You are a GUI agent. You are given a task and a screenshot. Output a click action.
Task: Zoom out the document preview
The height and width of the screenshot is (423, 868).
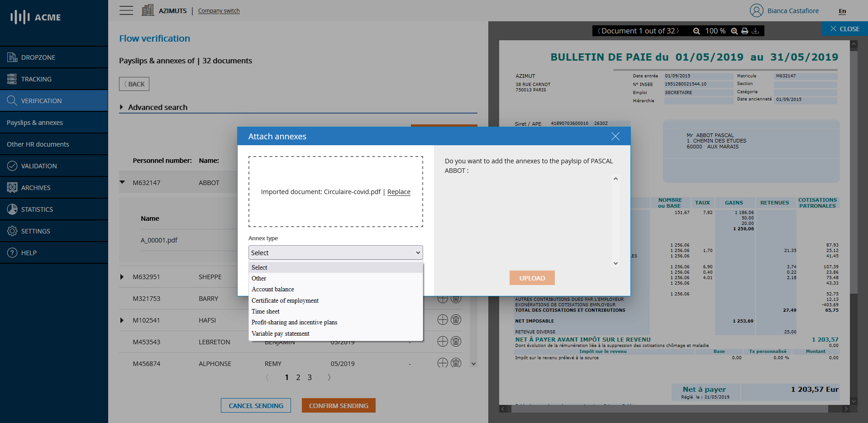pos(696,31)
